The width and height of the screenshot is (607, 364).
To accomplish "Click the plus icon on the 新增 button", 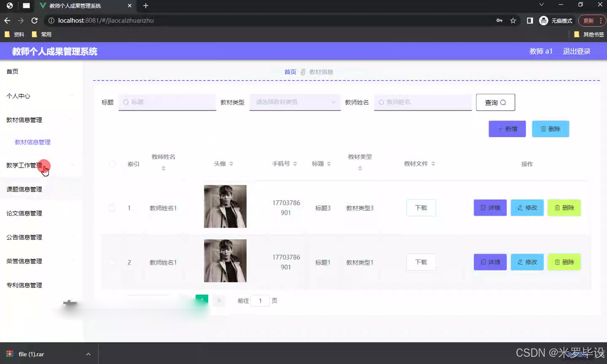I will click(x=499, y=128).
